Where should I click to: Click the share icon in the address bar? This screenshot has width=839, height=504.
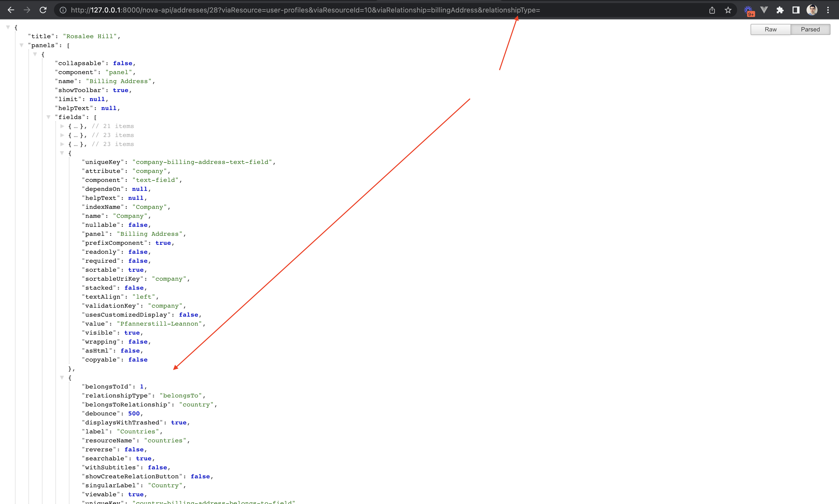[712, 10]
